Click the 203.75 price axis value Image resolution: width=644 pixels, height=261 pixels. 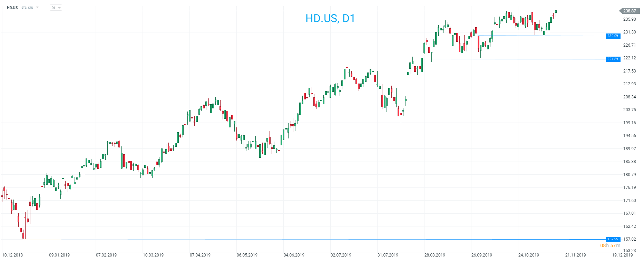pos(630,110)
